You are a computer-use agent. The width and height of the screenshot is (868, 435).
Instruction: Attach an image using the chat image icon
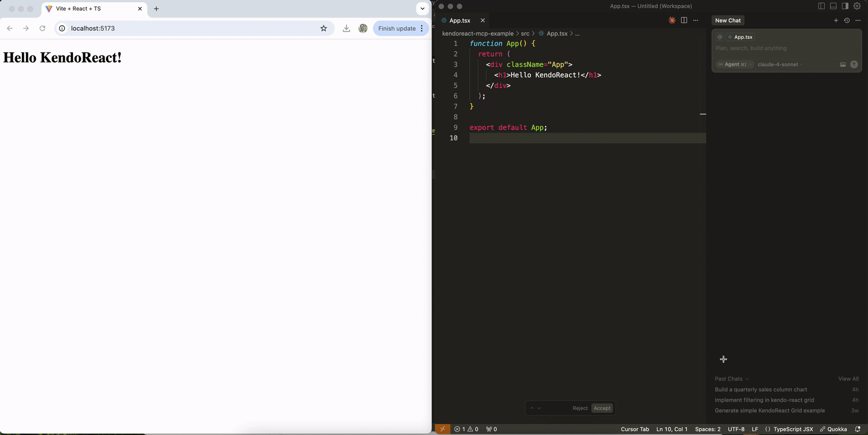click(x=843, y=64)
